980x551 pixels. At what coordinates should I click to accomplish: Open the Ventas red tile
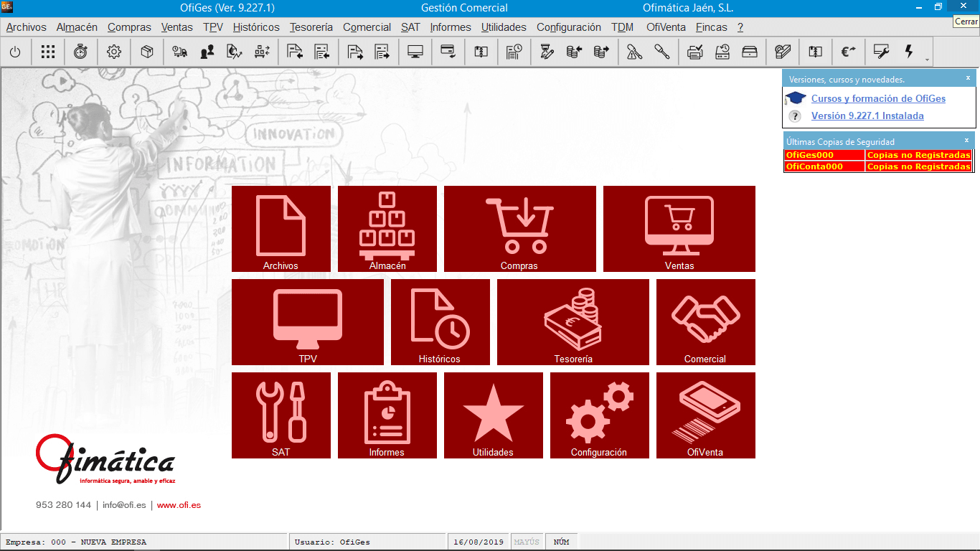pyautogui.click(x=679, y=229)
